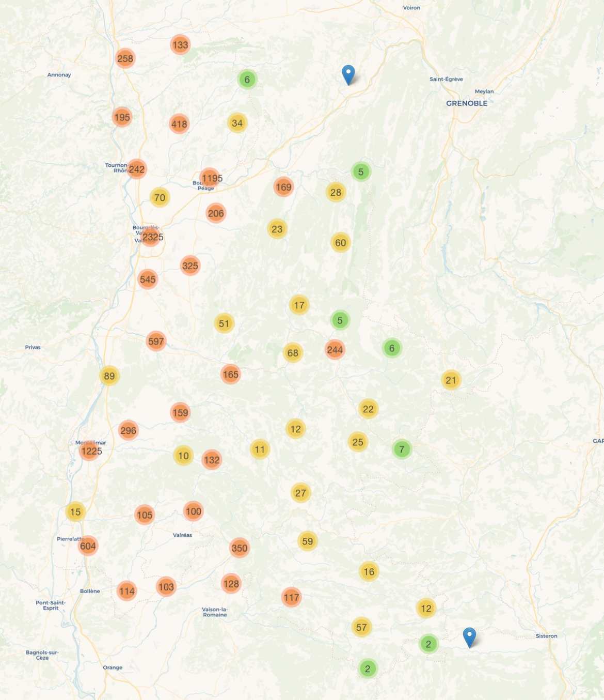
Task: Click the 244 orange marker next to 68
Action: (335, 350)
